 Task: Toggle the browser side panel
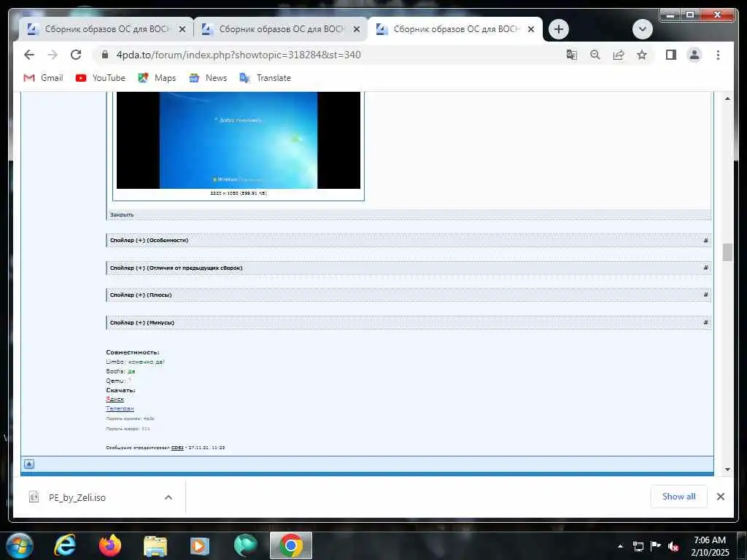[x=671, y=55]
